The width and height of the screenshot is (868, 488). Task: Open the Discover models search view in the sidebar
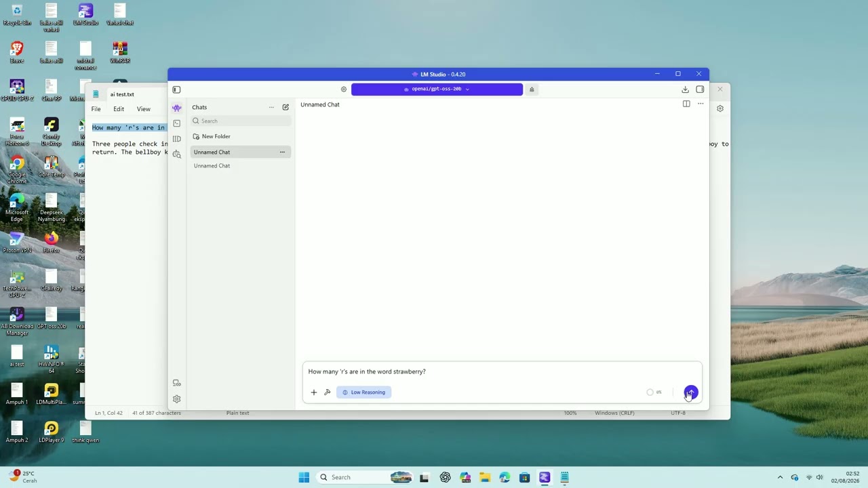pos(177,155)
